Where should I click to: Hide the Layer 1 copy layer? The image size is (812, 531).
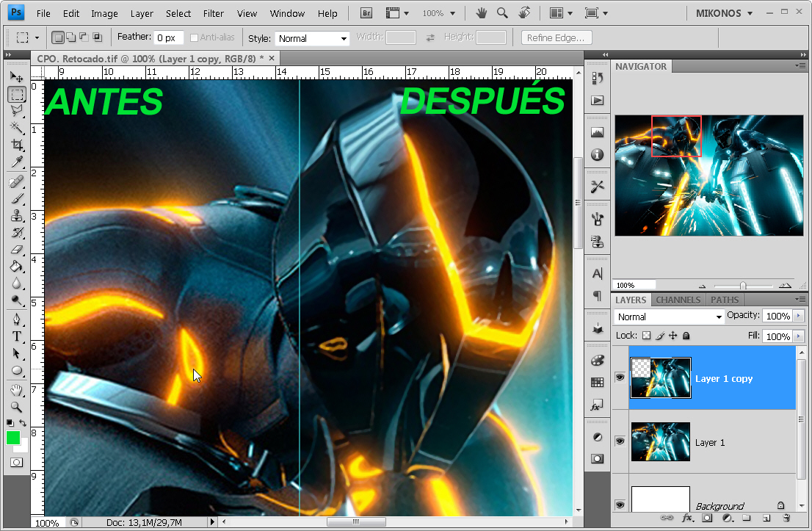(620, 378)
